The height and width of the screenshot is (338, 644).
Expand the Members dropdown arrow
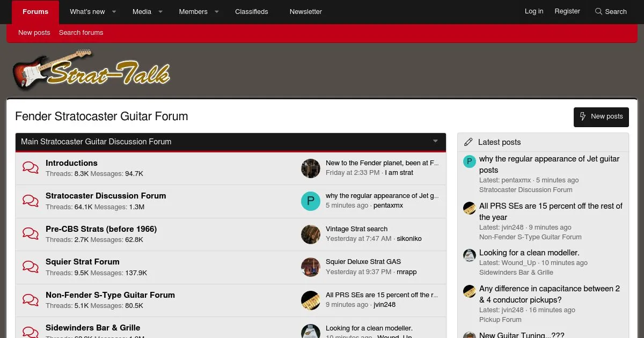(217, 12)
